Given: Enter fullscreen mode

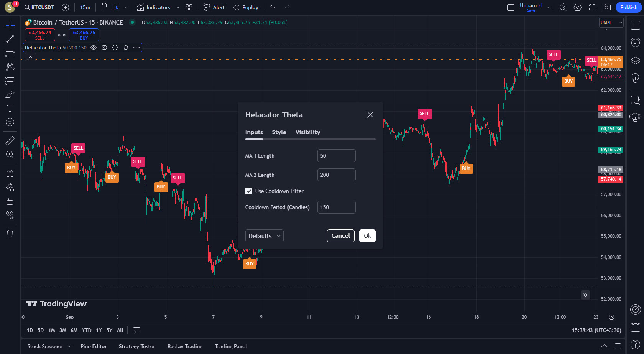Looking at the screenshot, I should click(x=592, y=7).
